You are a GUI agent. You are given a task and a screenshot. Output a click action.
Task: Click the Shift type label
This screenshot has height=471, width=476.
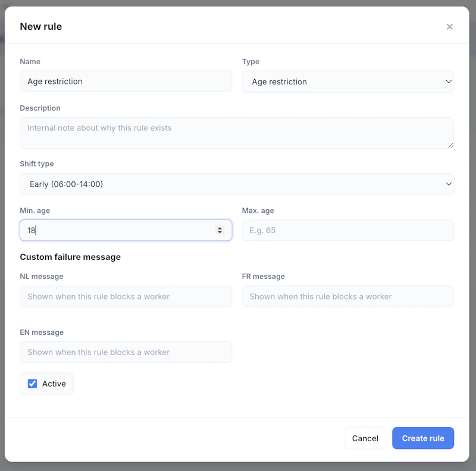pyautogui.click(x=37, y=164)
